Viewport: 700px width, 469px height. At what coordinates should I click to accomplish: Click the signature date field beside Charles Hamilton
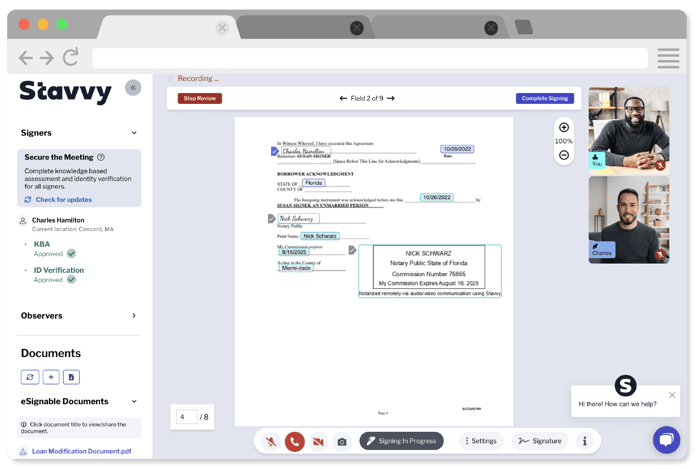click(457, 149)
